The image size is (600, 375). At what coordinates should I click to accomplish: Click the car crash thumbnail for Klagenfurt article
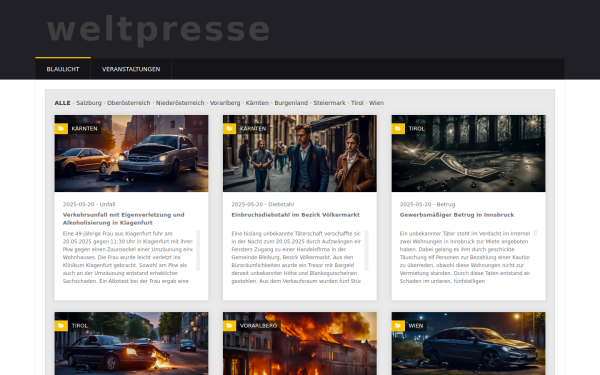(x=131, y=153)
